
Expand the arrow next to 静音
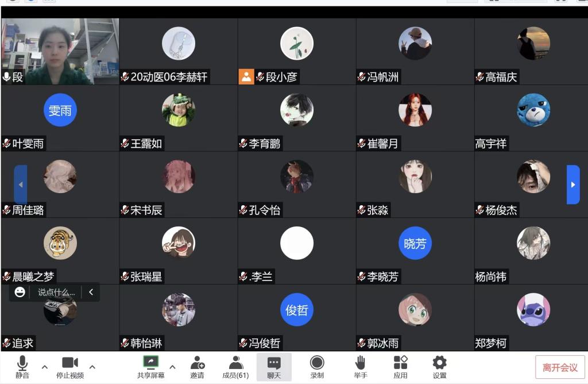coord(45,367)
